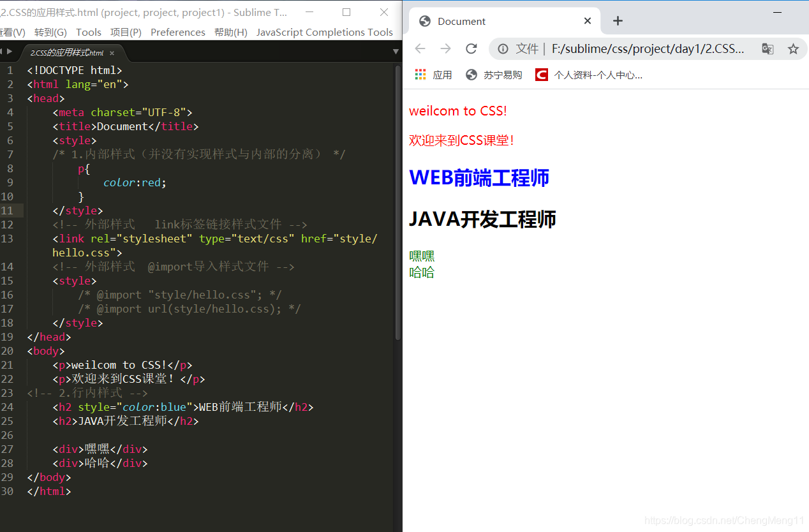
Task: Open a new Chrome tab with plus button
Action: coord(618,21)
